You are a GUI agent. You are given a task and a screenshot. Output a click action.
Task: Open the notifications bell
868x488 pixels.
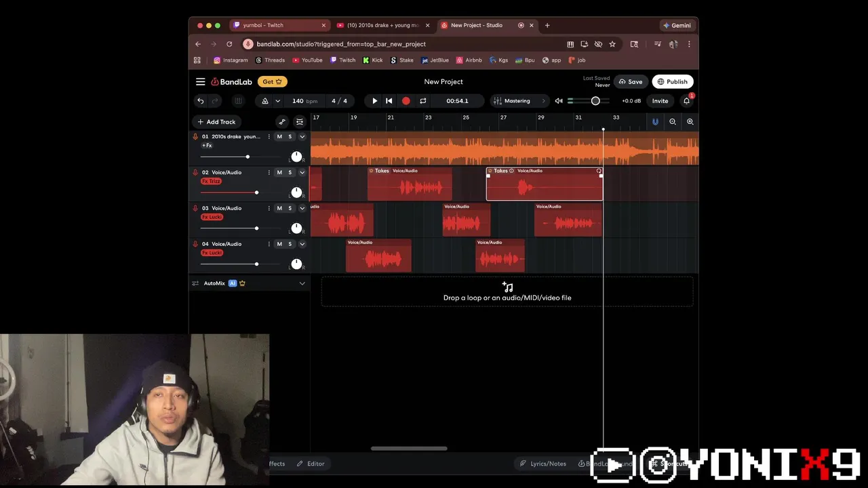coord(687,101)
